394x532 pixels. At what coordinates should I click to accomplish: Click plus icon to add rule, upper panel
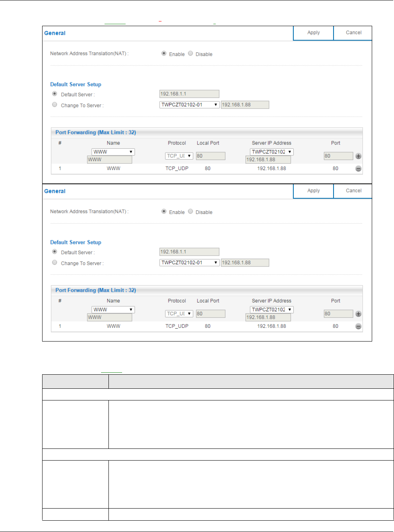359,156
